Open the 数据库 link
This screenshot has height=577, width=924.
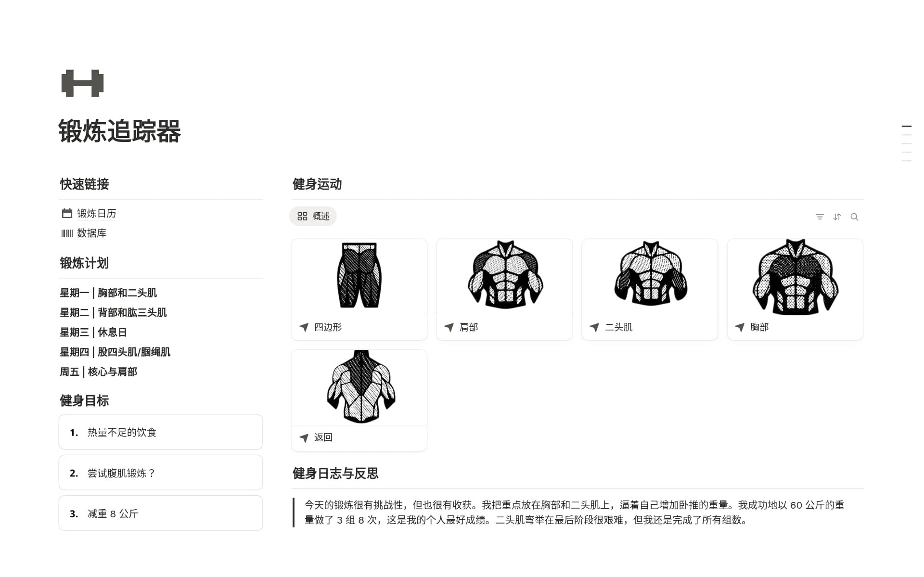point(91,233)
